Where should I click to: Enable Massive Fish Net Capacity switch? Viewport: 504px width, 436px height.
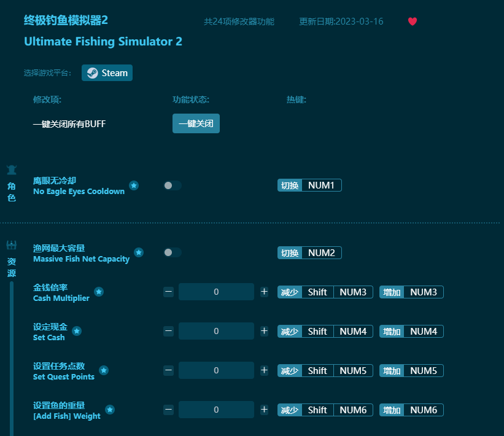point(173,252)
